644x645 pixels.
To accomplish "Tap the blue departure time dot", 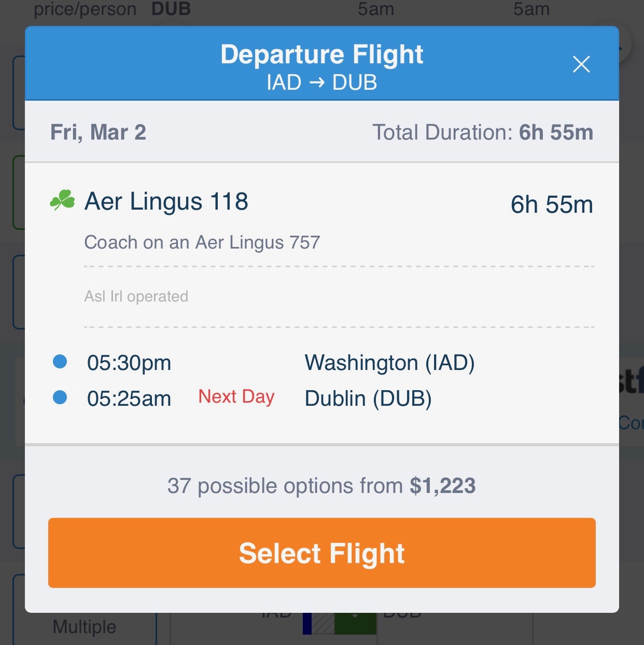I will 60,362.
